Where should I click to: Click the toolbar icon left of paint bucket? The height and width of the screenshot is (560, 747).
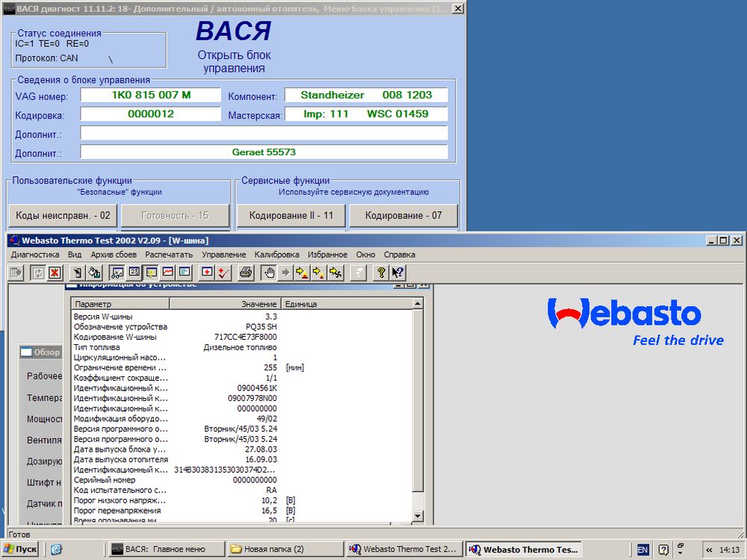pyautogui.click(x=78, y=273)
